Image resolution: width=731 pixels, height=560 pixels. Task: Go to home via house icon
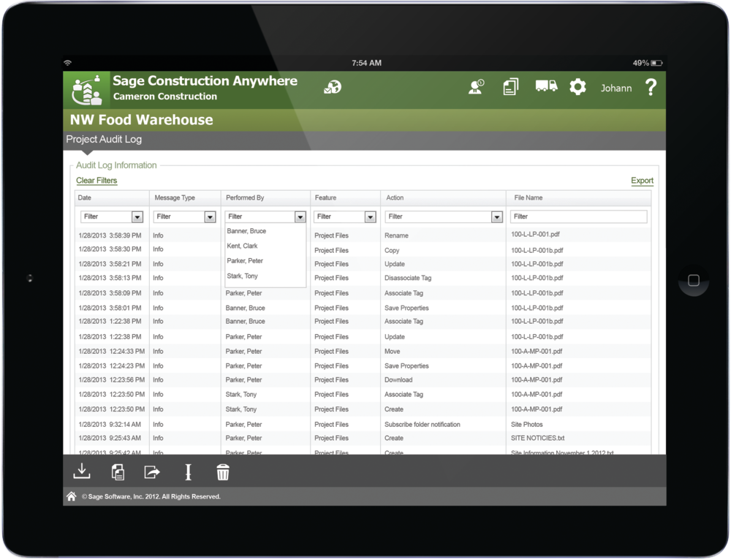pos(72,496)
